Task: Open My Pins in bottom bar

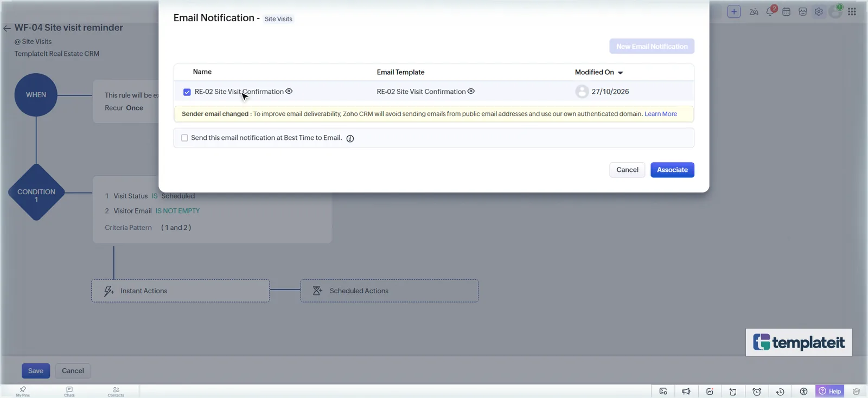Action: coord(23,391)
